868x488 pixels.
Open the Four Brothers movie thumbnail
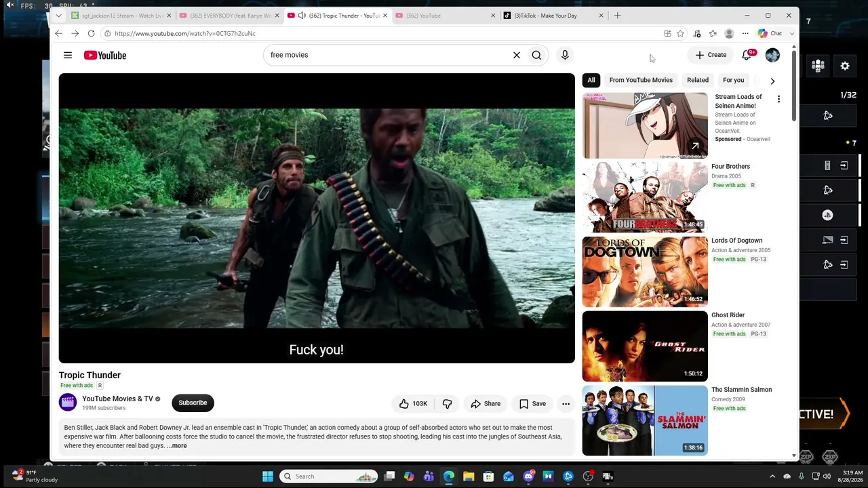click(645, 197)
